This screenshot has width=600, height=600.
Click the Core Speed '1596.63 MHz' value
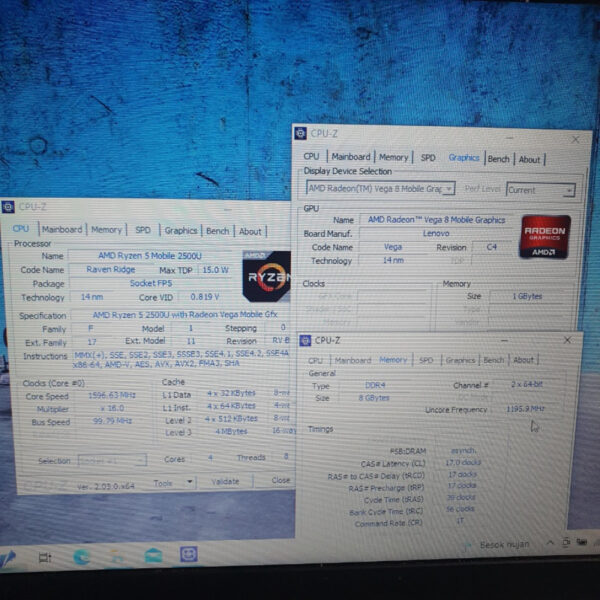[112, 395]
